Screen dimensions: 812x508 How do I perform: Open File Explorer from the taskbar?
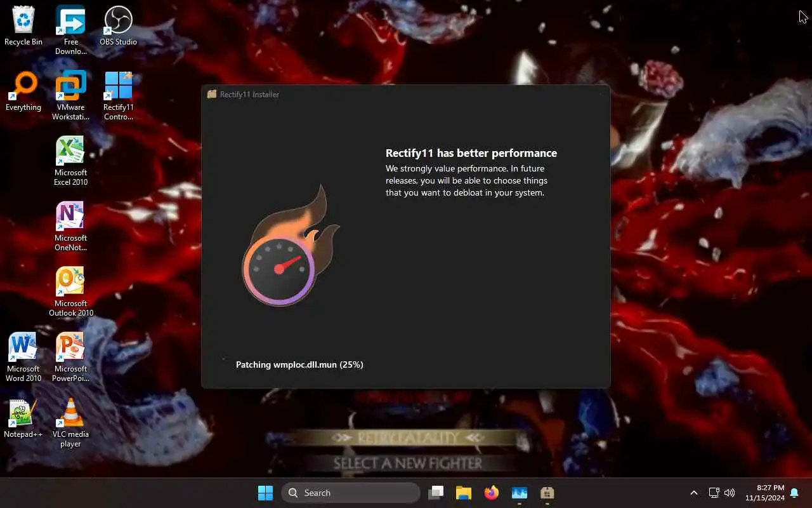pos(464,493)
